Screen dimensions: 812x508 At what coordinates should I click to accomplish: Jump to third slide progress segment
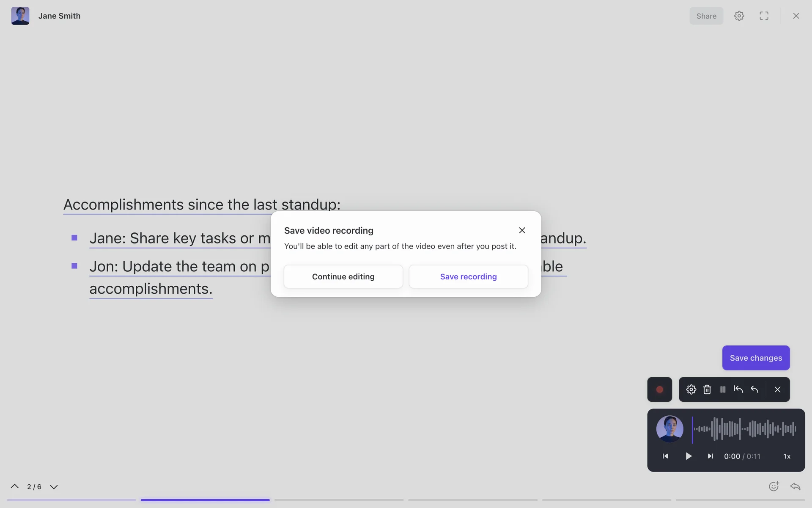339,500
